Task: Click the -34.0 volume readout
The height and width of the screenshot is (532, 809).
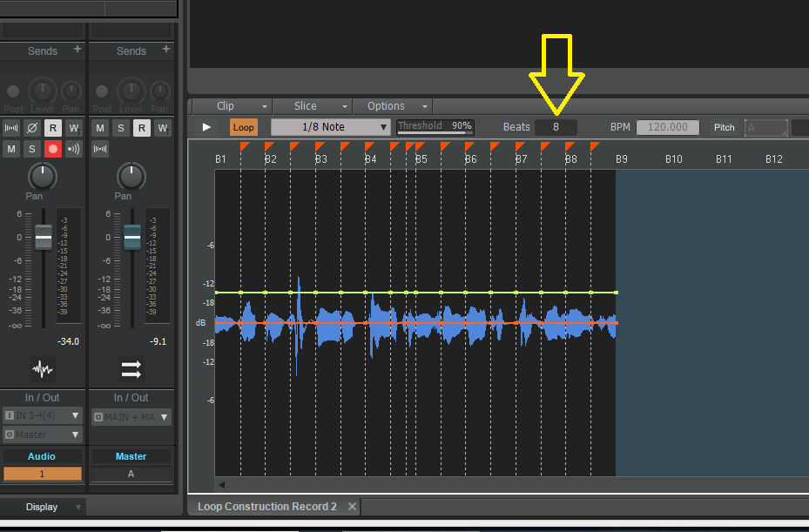Action: [x=68, y=341]
